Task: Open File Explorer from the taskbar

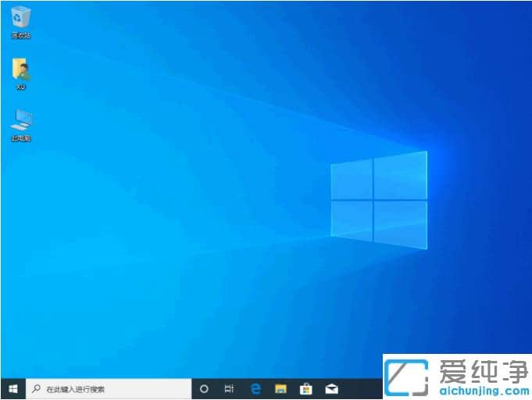Action: coord(280,388)
